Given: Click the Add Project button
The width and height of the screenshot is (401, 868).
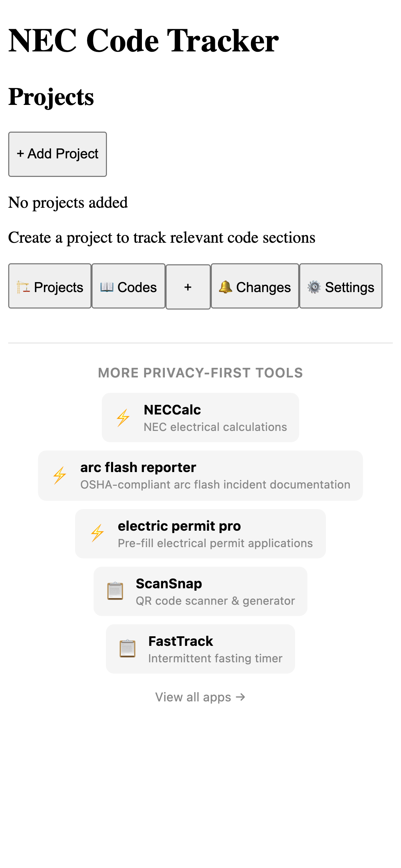Looking at the screenshot, I should (x=57, y=154).
